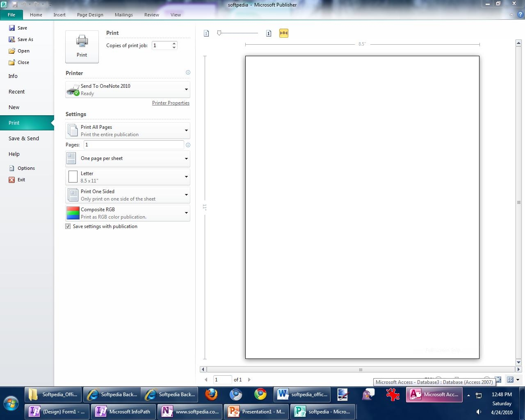Switch to the Page Design tab
The image size is (525, 420).
coord(90,15)
